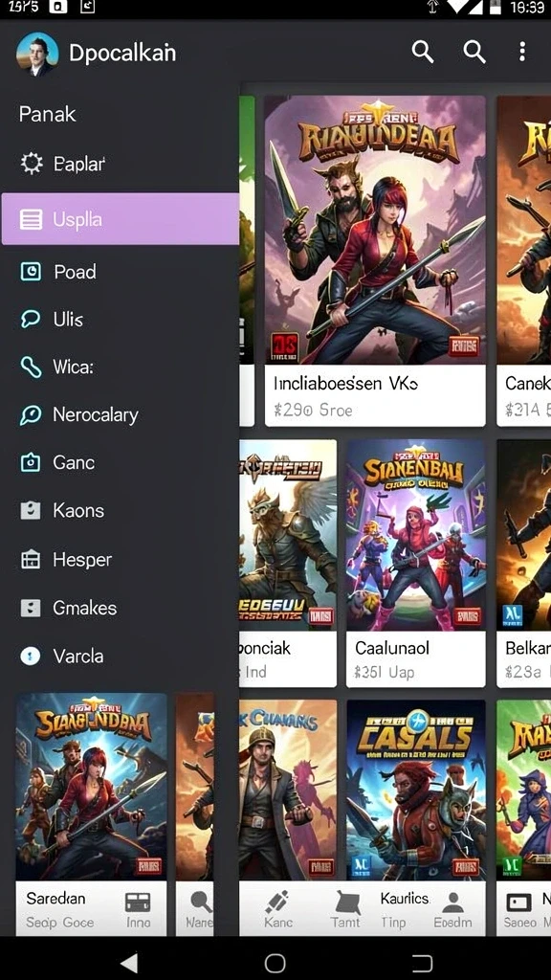Switch to the Eoedm profile tab
The image size is (551, 980).
[452, 909]
